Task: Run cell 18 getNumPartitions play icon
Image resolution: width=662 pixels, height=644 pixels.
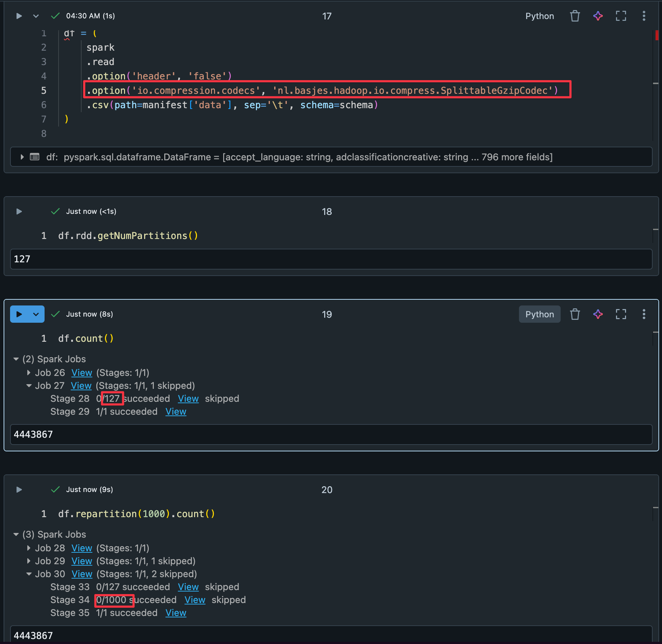Action: 19,211
